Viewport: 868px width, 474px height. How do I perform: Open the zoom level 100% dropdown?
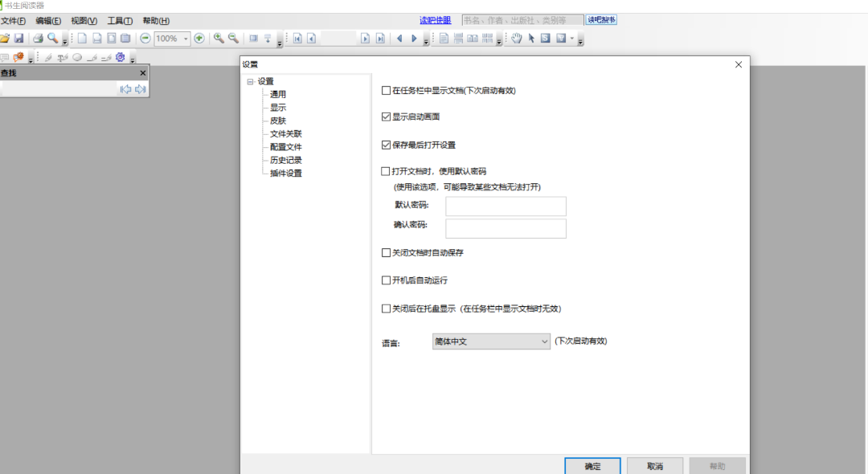(x=185, y=38)
